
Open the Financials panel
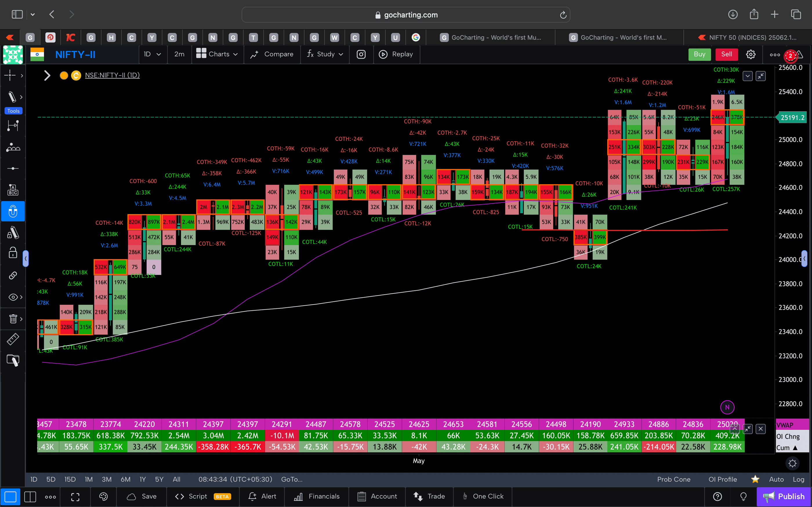(316, 497)
